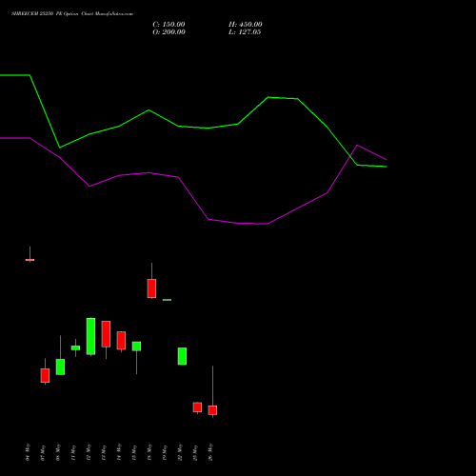Select the 22 May axis label
Image resolution: width=476 pixels, height=476 pixels.
(180, 452)
